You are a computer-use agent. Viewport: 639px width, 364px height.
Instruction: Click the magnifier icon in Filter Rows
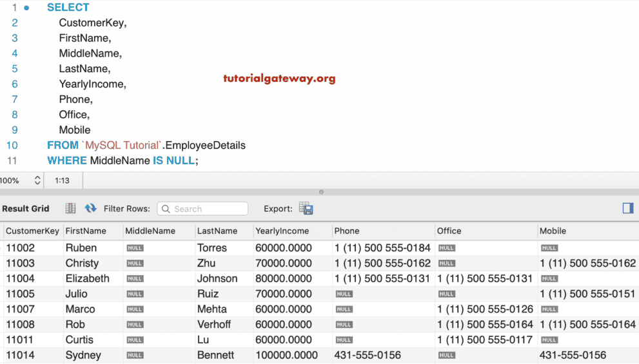(166, 209)
